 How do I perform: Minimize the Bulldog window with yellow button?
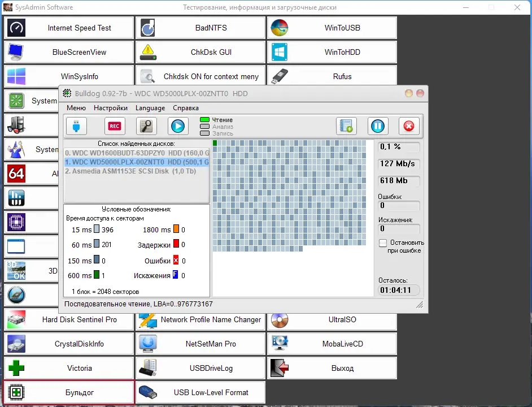[x=408, y=93]
